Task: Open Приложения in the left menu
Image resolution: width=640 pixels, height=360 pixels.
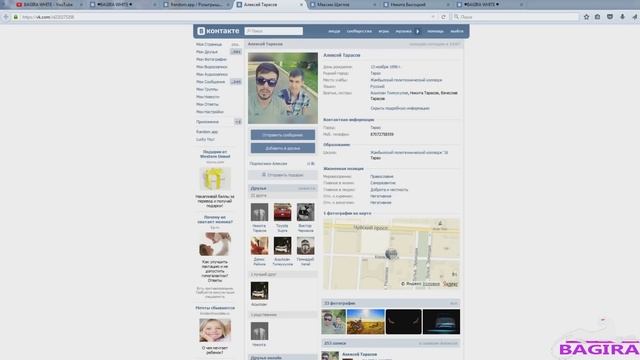Action: pos(207,122)
